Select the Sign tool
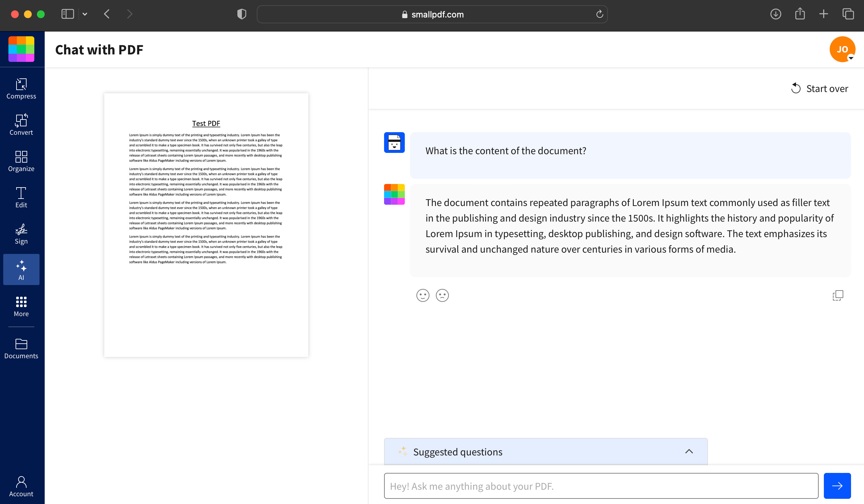This screenshot has height=504, width=864. [x=21, y=234]
